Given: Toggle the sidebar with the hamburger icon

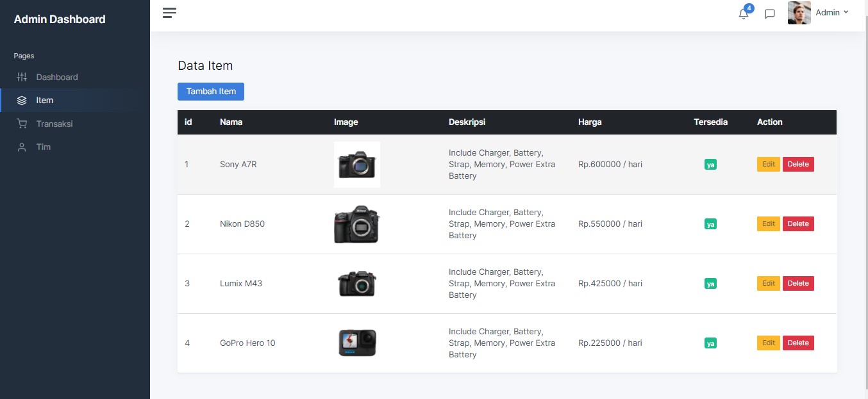Looking at the screenshot, I should coord(169,12).
